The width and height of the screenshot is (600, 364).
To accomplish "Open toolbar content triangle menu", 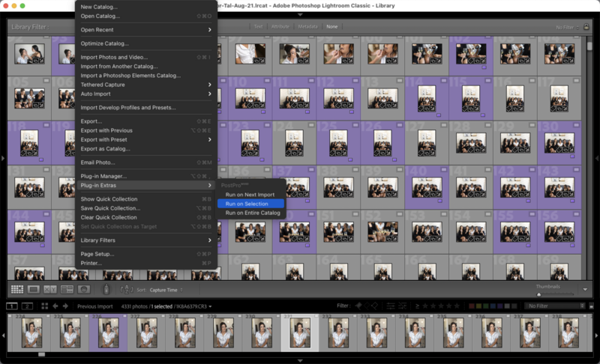I will pyautogui.click(x=585, y=290).
